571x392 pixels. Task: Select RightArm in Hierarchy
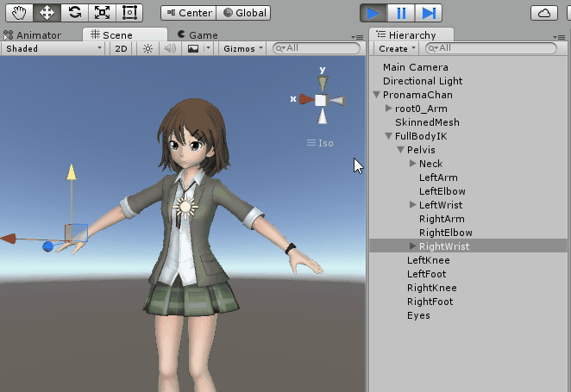pyautogui.click(x=442, y=219)
